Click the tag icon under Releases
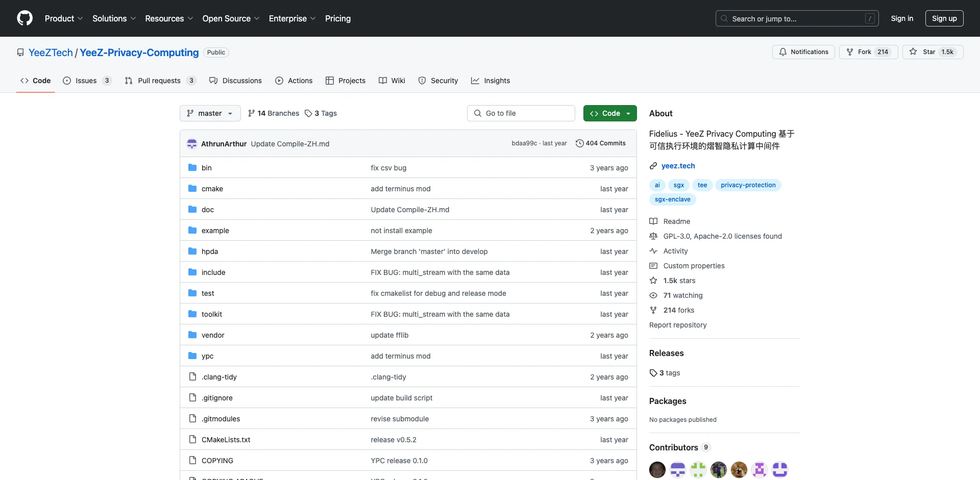This screenshot has width=980, height=480. (x=653, y=373)
